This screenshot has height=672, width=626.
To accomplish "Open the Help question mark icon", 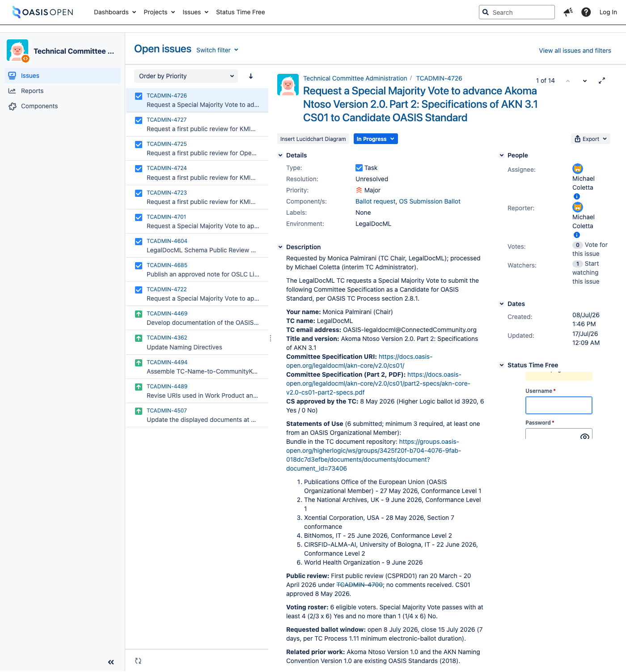I will (586, 12).
